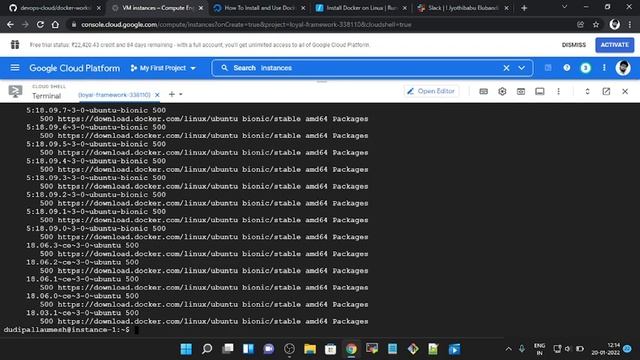Viewport: 640px width, 360px height.
Task: Click the Web Preview icon in Cloud Shell
Action: coord(521,91)
